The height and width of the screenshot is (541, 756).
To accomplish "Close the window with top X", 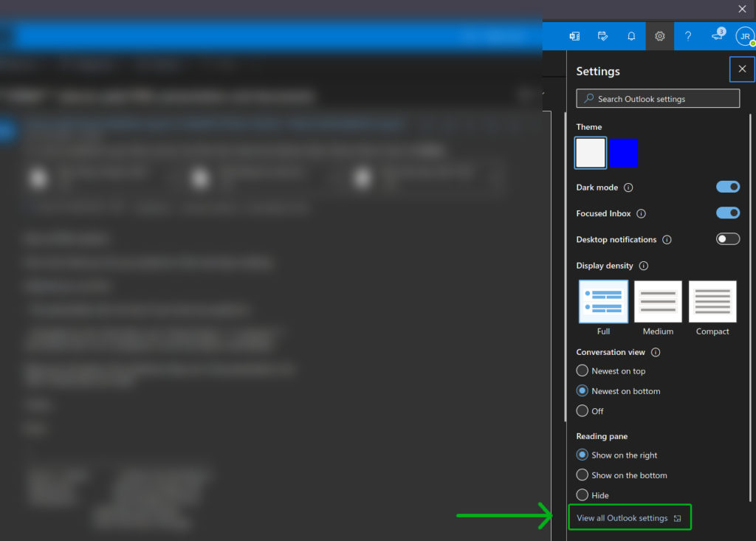I will [x=742, y=9].
